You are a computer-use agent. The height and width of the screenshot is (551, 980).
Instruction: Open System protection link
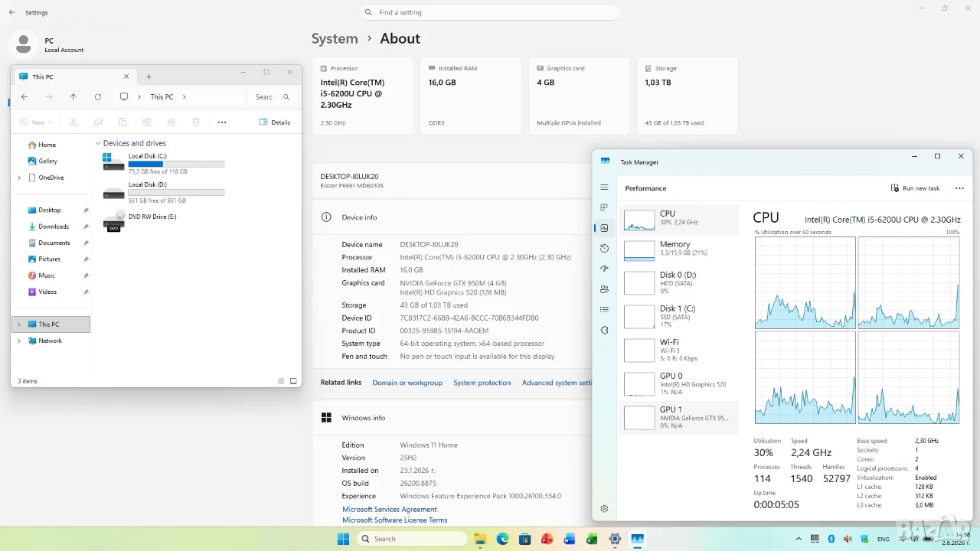[482, 383]
